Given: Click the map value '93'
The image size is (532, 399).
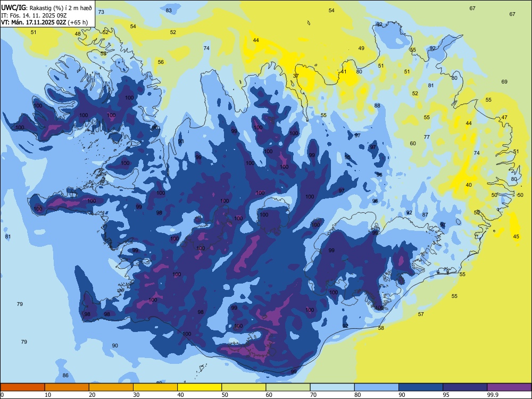Looking at the screenshot, I should [181, 141].
